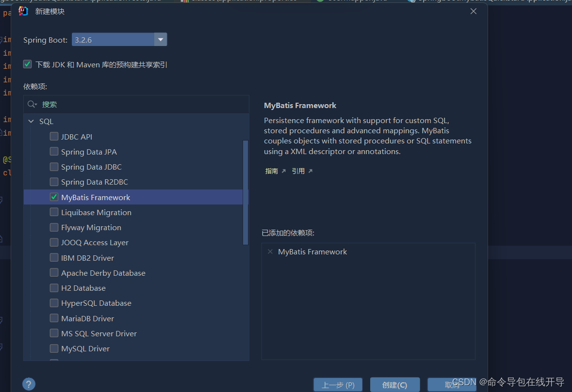Select the MyBatis Framework row label
The height and width of the screenshot is (392, 572).
(x=96, y=198)
